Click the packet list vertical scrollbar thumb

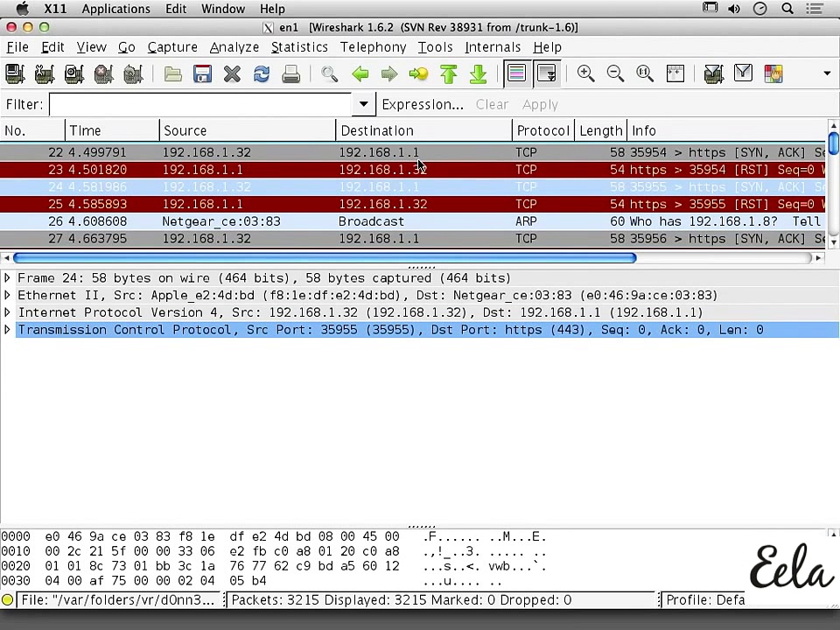[x=833, y=143]
